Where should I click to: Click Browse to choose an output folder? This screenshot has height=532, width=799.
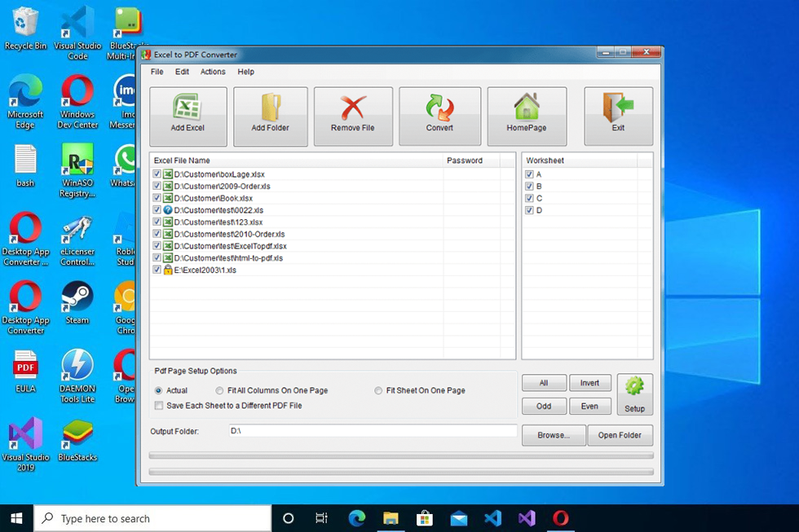pyautogui.click(x=553, y=435)
